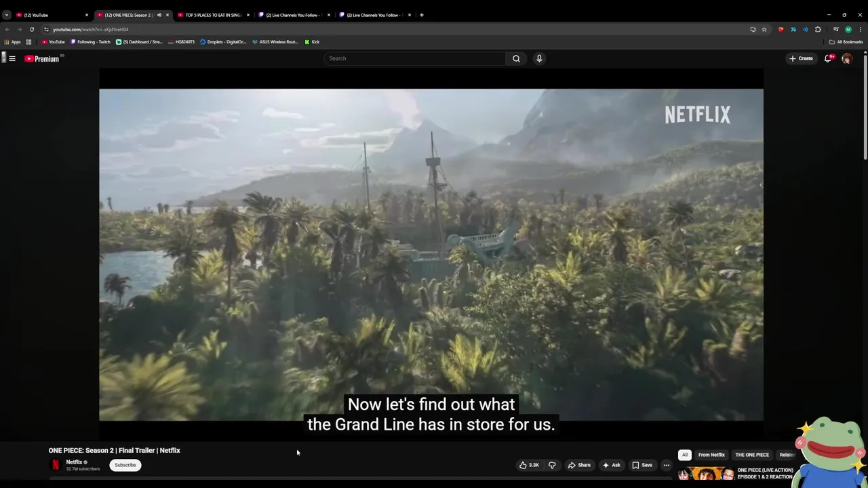Open the Netflix channel avatar

click(56, 465)
